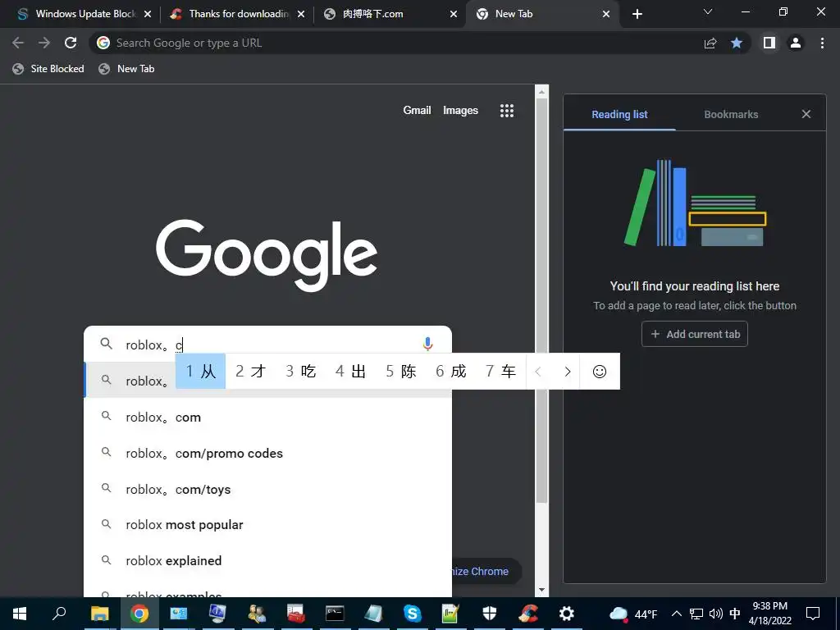This screenshot has width=840, height=630.
Task: Click the browser back arrow
Action: [x=18, y=43]
